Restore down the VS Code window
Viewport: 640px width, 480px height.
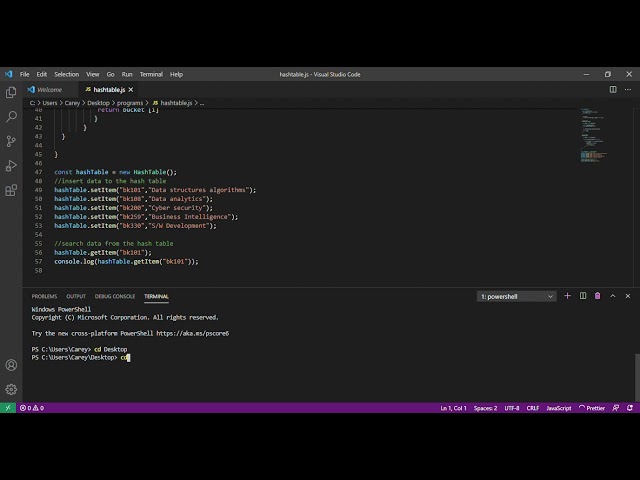[608, 74]
